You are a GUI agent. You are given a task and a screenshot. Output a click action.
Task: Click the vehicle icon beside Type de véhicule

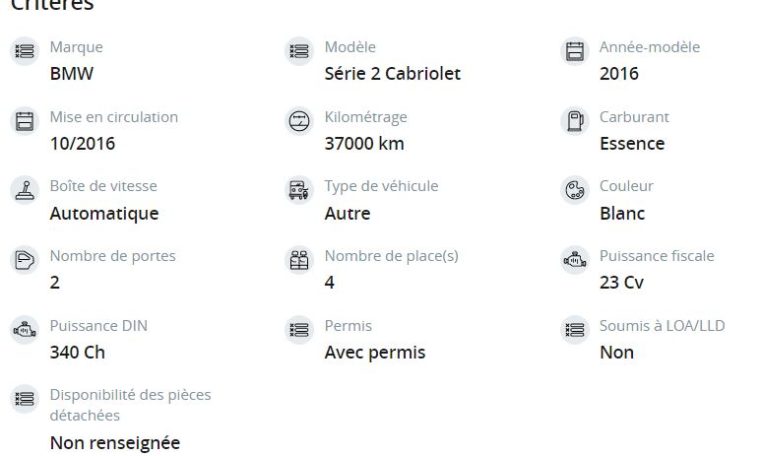tap(299, 190)
